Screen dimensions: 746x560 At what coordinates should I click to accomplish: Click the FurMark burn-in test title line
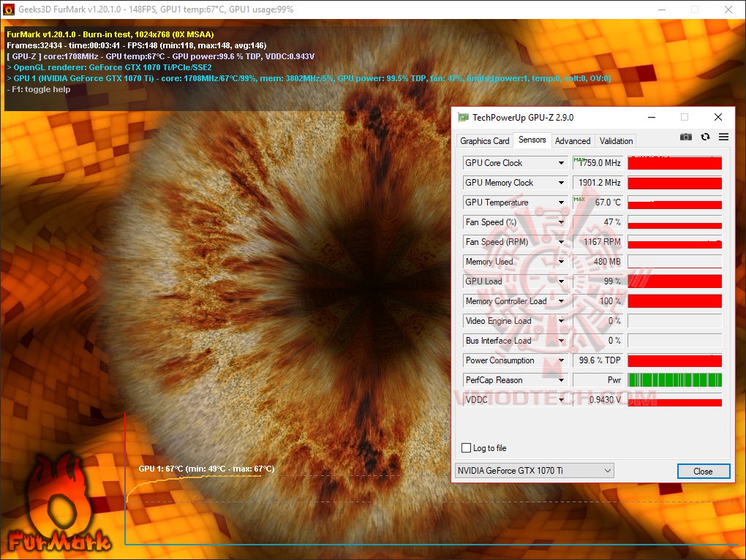click(x=110, y=34)
